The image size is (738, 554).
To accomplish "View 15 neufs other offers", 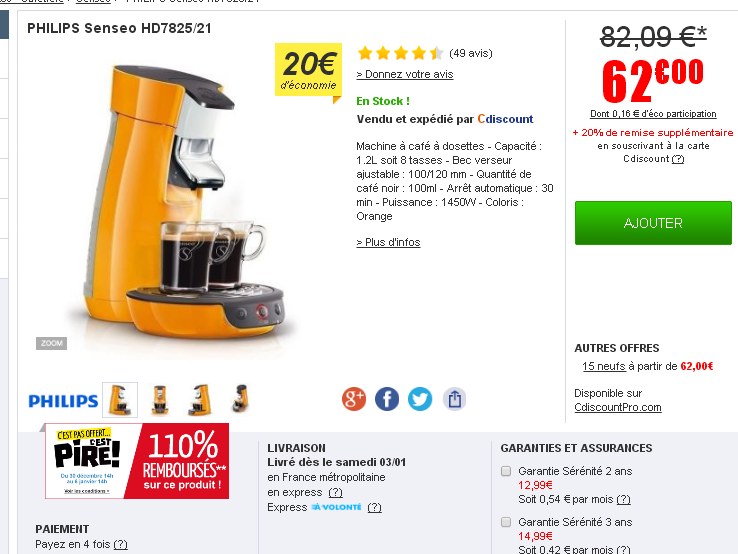I will [x=604, y=366].
